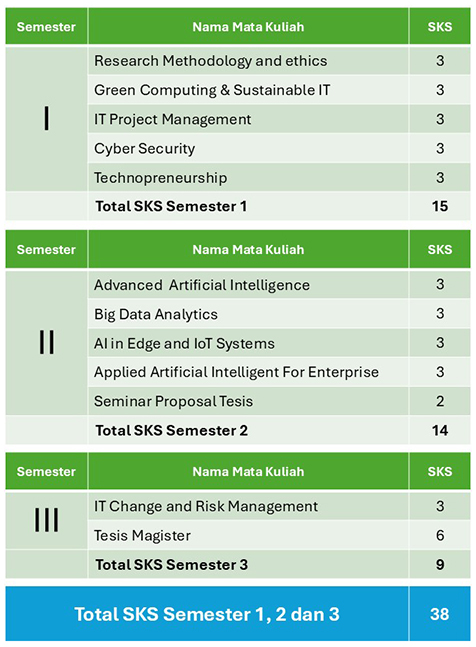Click AI in Edge and IoT Systems
476x647 pixels.
click(x=184, y=343)
